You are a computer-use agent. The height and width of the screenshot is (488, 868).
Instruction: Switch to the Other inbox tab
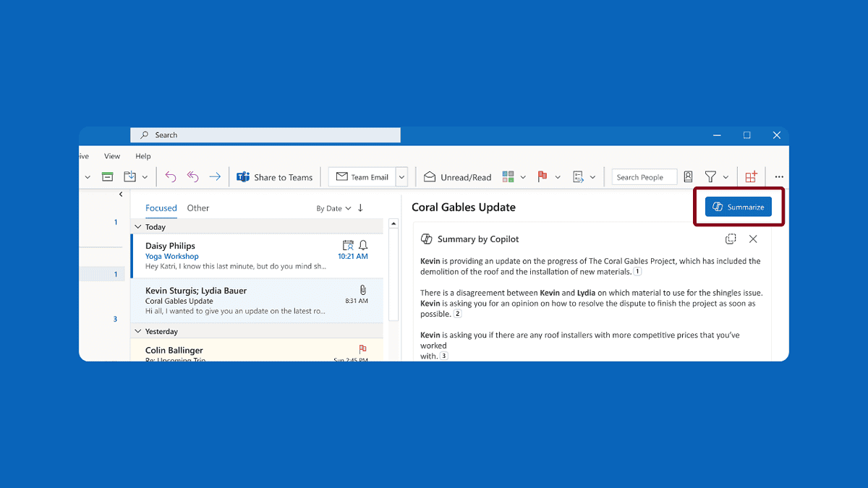click(x=198, y=208)
